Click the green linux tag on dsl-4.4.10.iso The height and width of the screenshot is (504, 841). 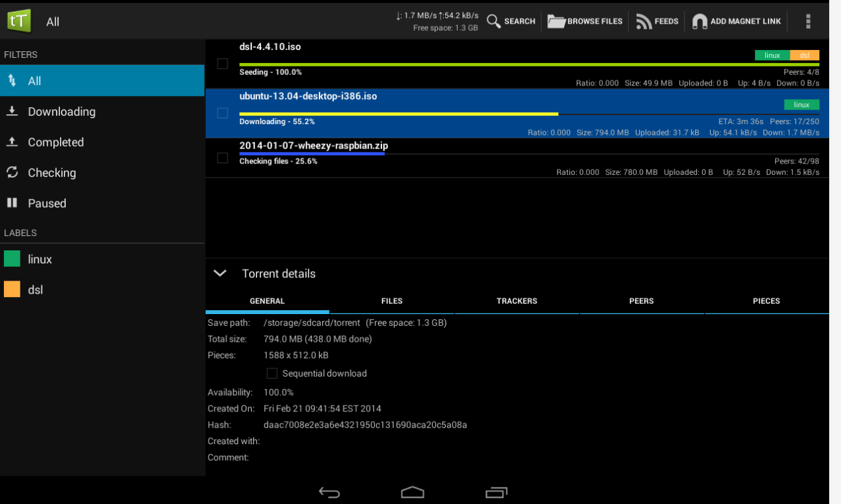click(772, 55)
